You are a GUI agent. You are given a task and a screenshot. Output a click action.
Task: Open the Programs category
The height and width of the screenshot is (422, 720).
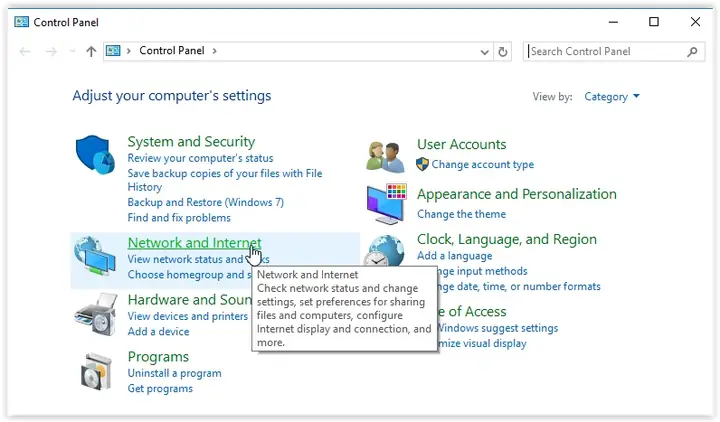point(158,356)
